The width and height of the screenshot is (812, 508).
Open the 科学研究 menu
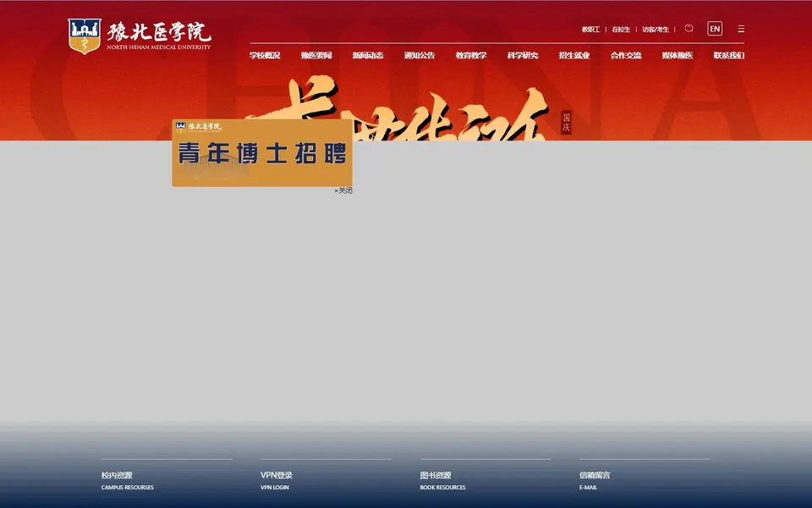523,56
